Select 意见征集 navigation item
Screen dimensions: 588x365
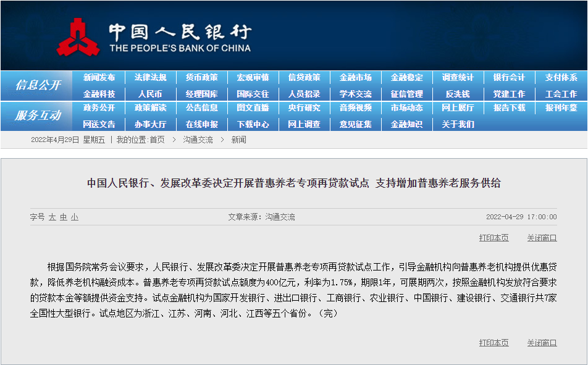coord(356,125)
